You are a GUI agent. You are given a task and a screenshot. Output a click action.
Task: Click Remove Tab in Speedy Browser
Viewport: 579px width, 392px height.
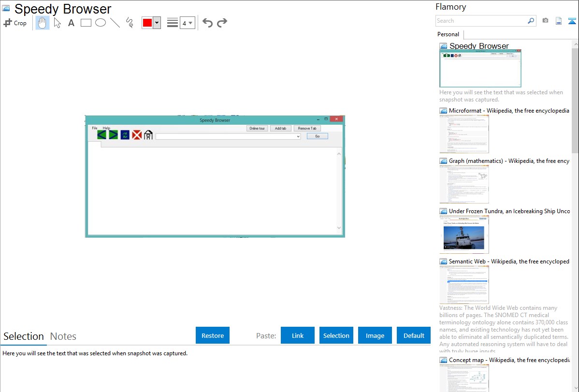(x=307, y=128)
